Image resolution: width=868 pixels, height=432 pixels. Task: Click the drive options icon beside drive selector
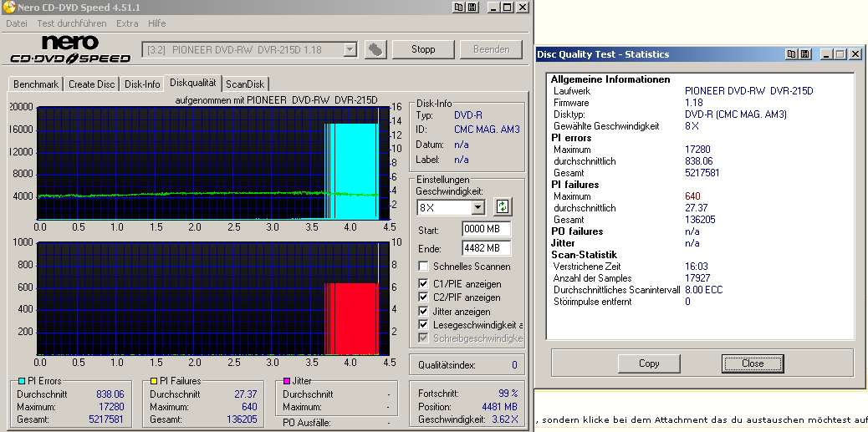coord(376,49)
